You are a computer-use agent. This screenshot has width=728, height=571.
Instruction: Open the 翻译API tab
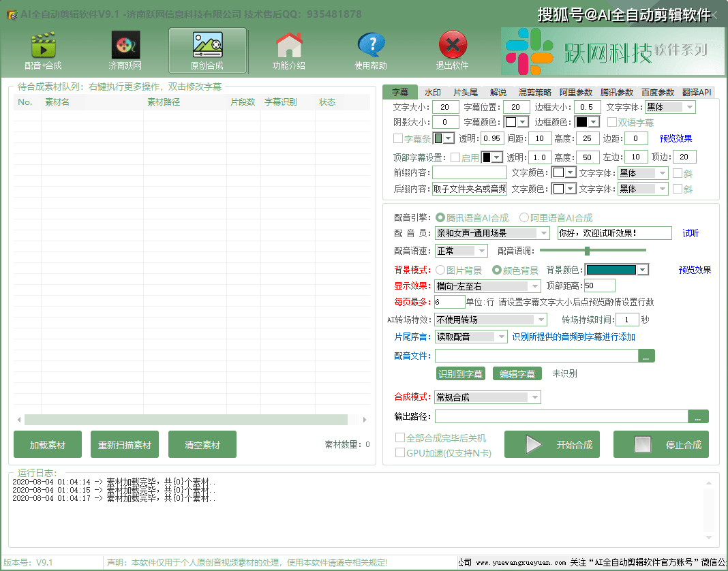(x=697, y=93)
